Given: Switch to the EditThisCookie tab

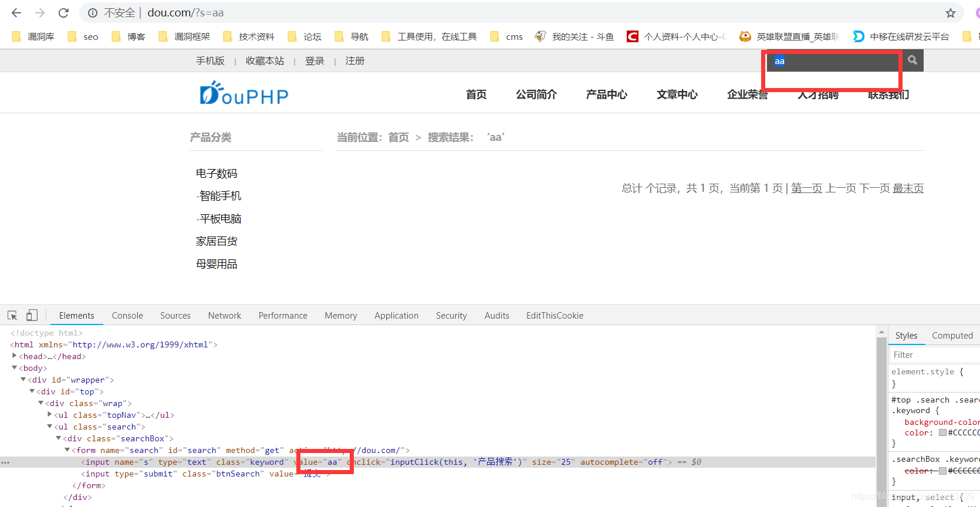Looking at the screenshot, I should coord(555,316).
